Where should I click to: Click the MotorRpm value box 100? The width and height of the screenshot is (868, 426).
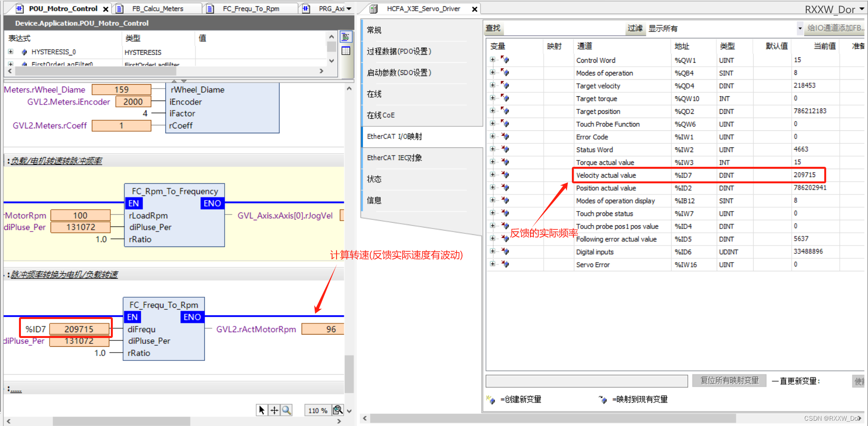80,215
